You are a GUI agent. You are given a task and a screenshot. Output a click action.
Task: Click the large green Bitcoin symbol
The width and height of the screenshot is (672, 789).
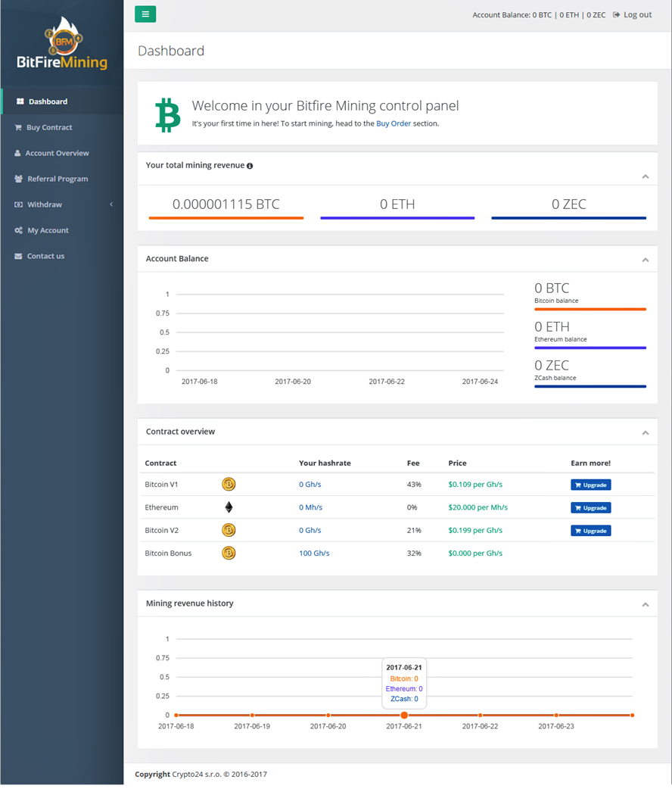tap(167, 115)
